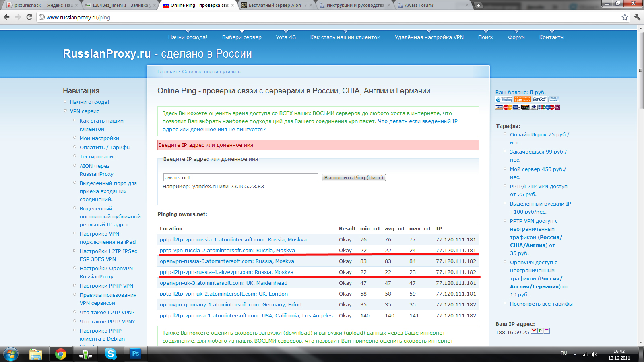Open the Главная breadcrumb link

(167, 72)
